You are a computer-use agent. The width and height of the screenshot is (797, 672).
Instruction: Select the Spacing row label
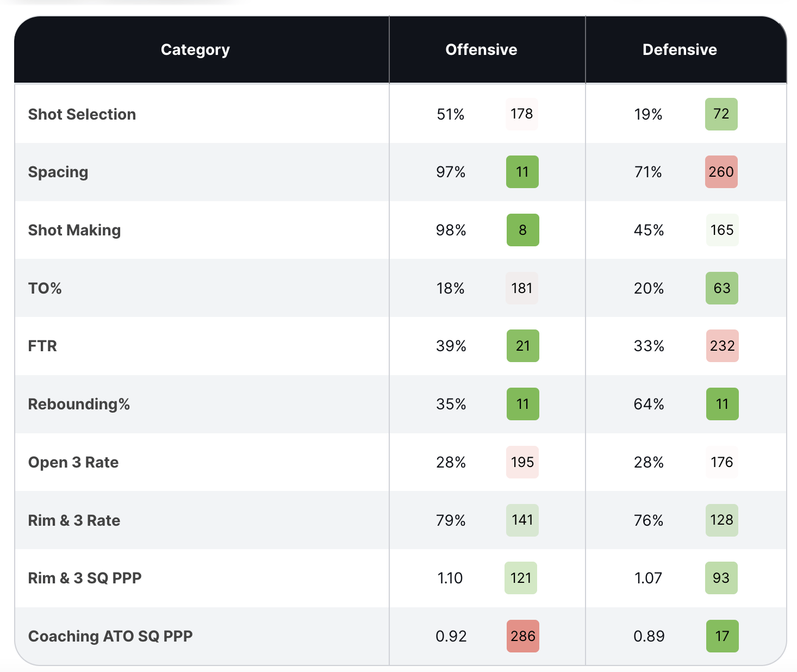coord(58,172)
